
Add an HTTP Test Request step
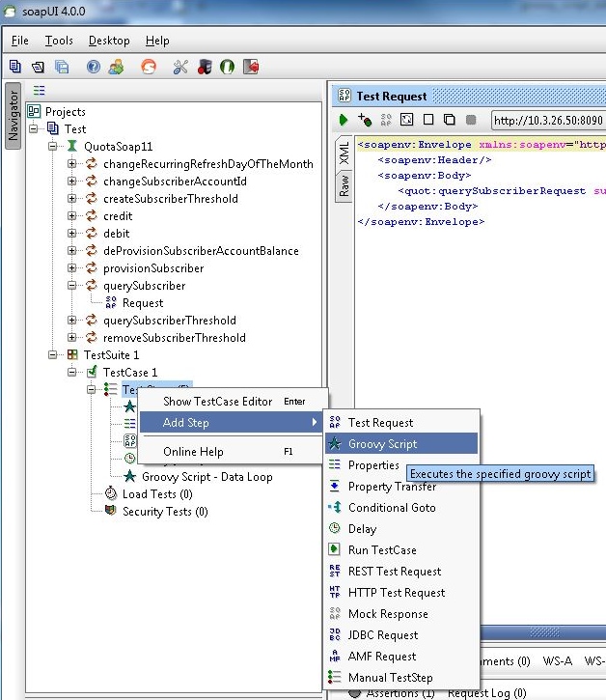[401, 593]
